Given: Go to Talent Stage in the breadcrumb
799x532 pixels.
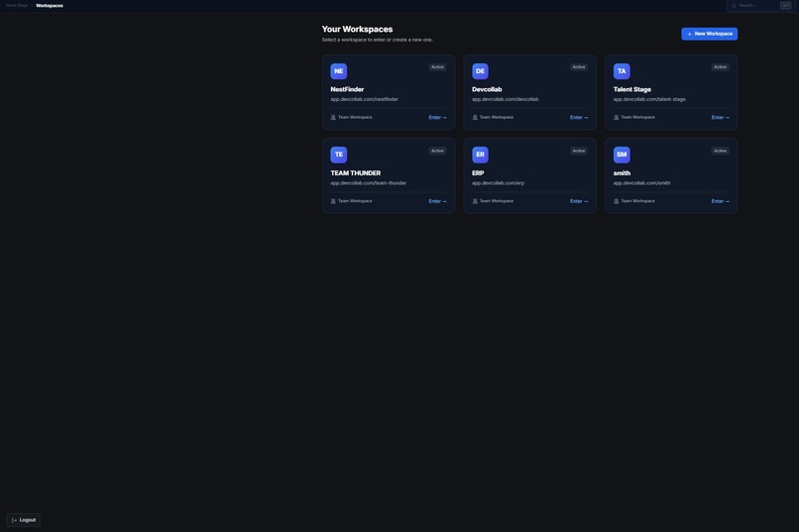Looking at the screenshot, I should point(16,6).
